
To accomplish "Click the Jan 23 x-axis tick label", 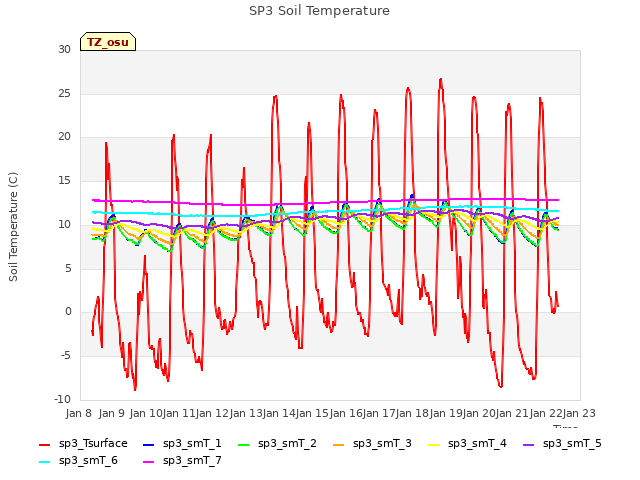I will [579, 413].
